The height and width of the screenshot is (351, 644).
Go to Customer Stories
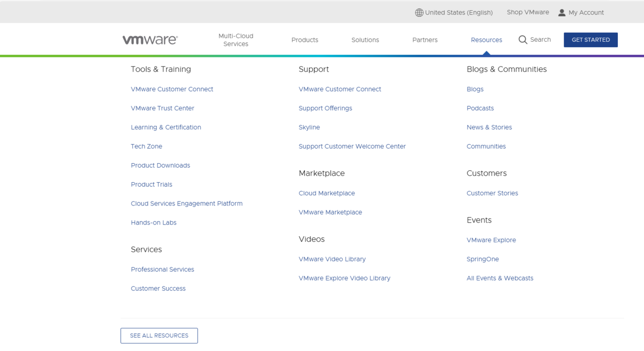pos(492,193)
